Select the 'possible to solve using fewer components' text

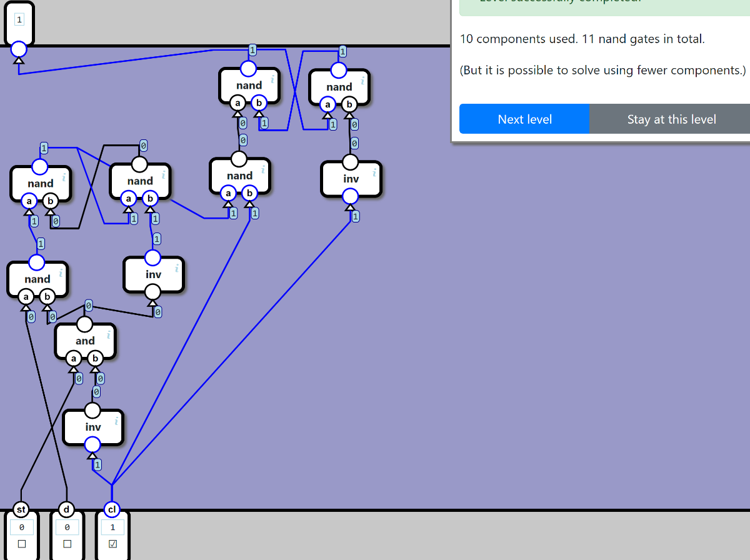point(603,70)
